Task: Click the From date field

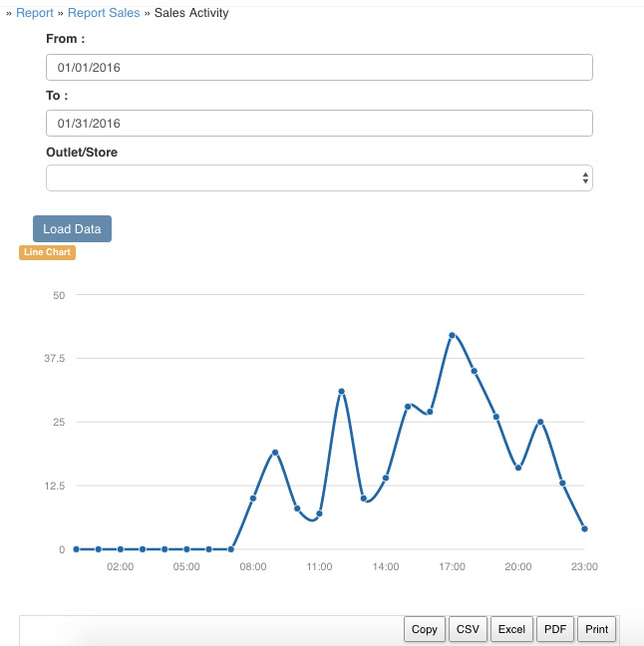Action: pos(319,67)
